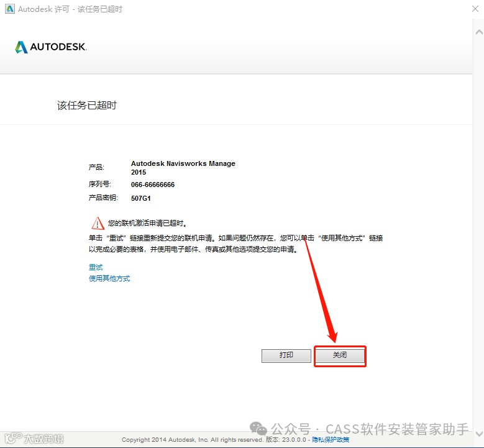Screen dimensions: 484x448
Task: Click the Autodesk Navisworks Manage product name
Action: [183, 168]
